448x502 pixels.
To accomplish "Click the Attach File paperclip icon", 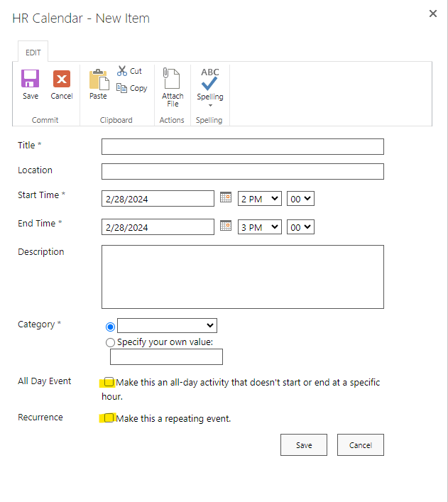I will 172,78.
